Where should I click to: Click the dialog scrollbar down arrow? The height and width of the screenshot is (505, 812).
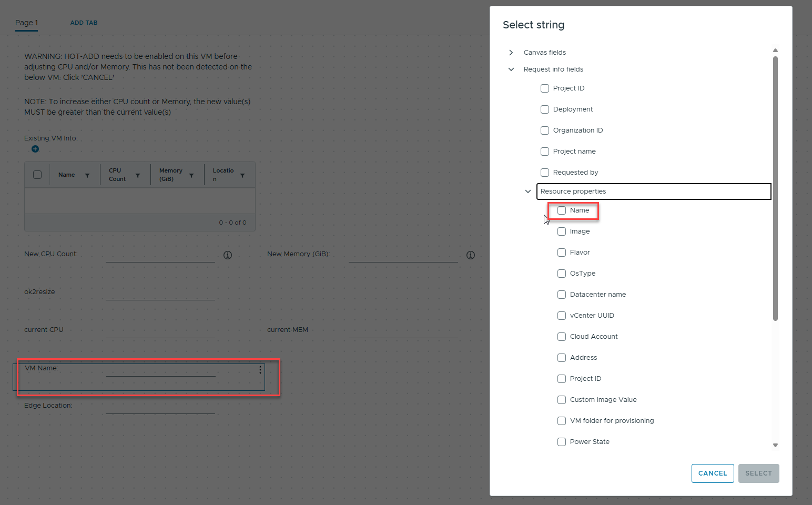(775, 445)
